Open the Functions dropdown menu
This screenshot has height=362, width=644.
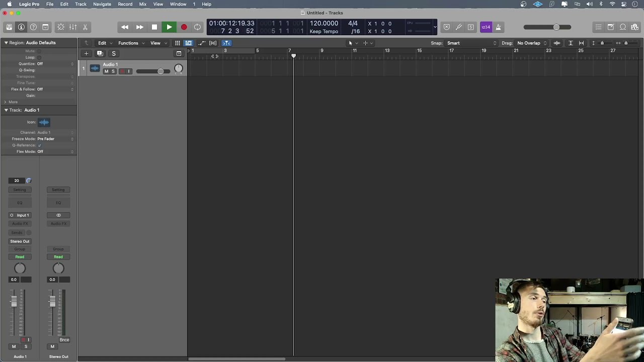click(131, 43)
